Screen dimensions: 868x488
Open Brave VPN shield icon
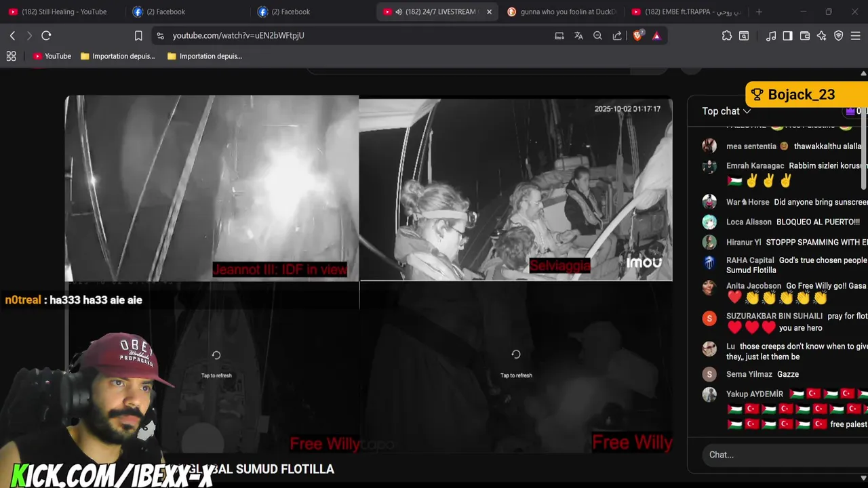tap(839, 36)
